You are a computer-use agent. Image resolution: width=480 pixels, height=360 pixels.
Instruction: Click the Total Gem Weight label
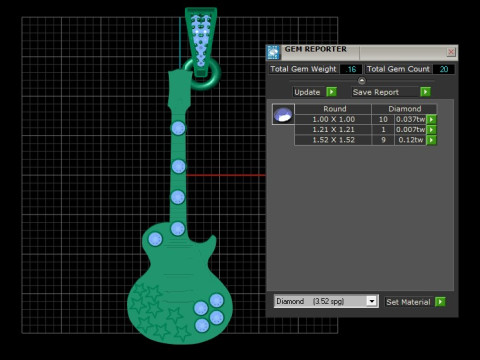tap(303, 69)
